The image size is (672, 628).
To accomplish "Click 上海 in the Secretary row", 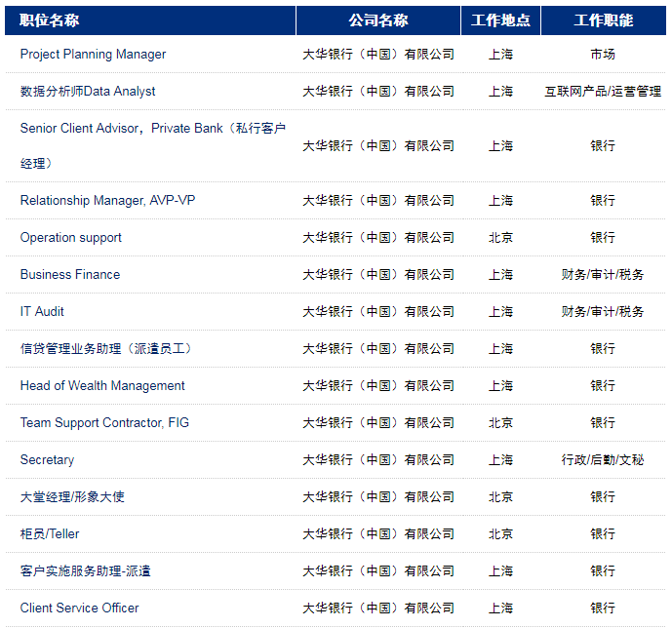I will pyautogui.click(x=500, y=460).
